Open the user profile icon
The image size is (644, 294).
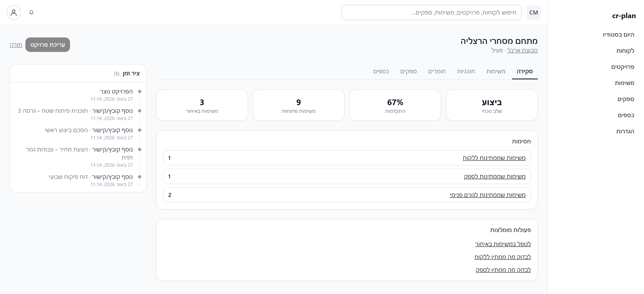(x=14, y=12)
